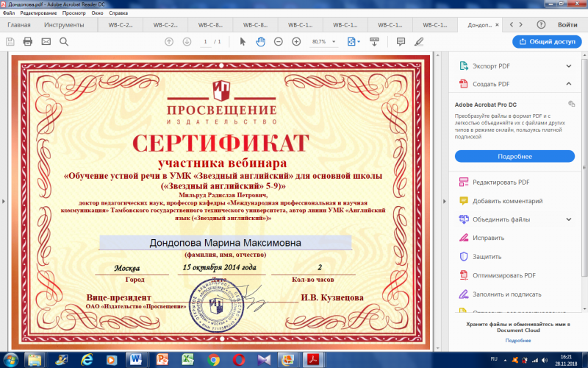Open Исправить redact tool
This screenshot has width=588, height=368.
coord(481,238)
